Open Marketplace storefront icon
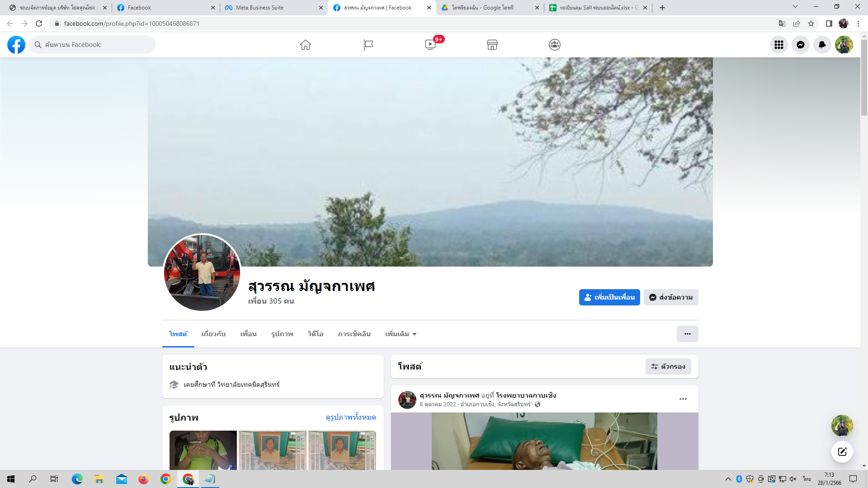 pos(492,45)
